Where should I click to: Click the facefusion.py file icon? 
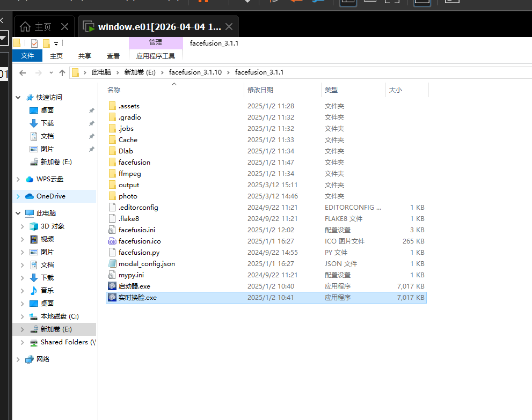[x=112, y=252]
